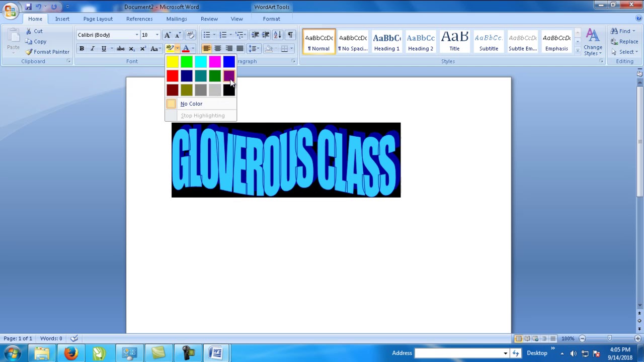Open WordArt Tools Format tab
Screen dimensions: 644x362
(271, 19)
